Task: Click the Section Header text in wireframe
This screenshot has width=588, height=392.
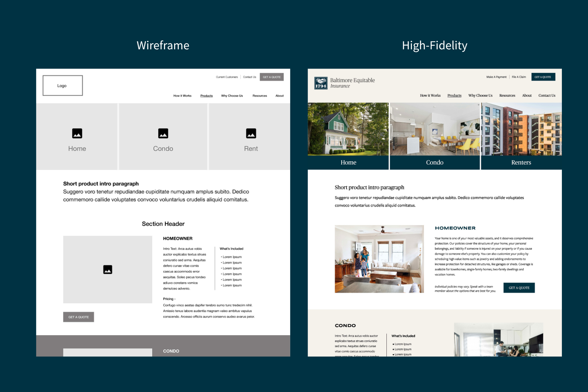Action: coord(163,224)
